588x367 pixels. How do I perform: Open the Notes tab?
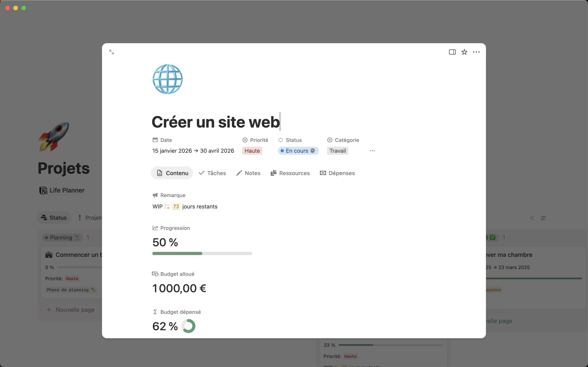[248, 173]
